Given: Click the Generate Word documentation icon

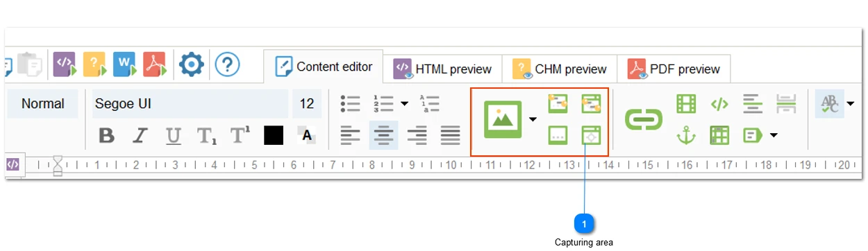Looking at the screenshot, I should point(124,64).
